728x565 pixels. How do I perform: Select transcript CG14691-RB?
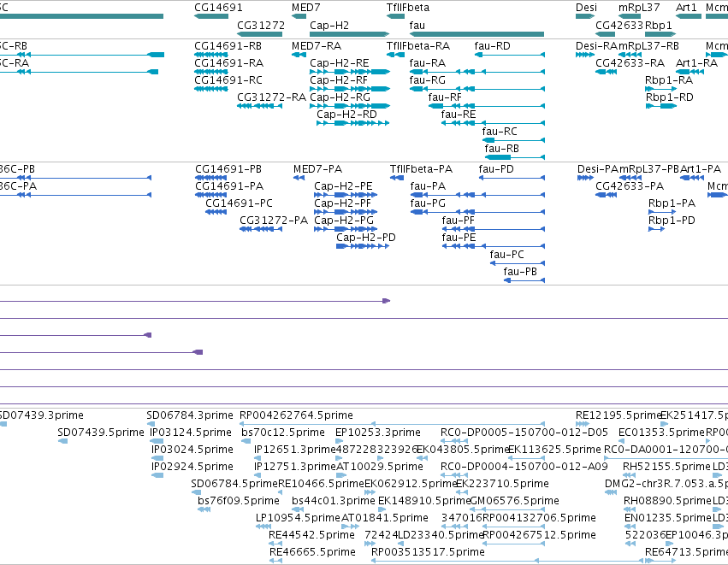click(x=210, y=55)
